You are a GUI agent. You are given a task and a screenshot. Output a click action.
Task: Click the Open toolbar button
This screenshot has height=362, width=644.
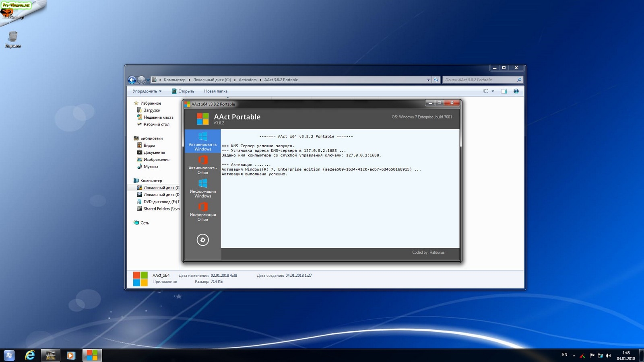[x=183, y=91]
